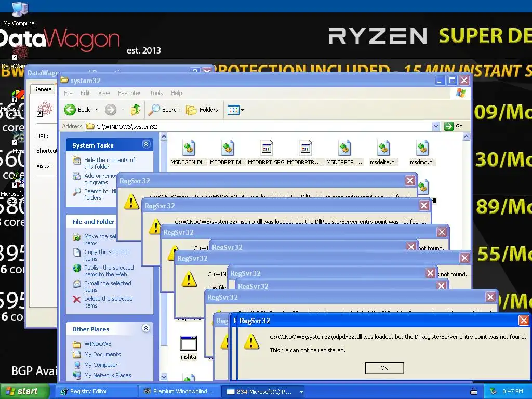The height and width of the screenshot is (399, 532).
Task: Collapse the Other Places panel
Action: point(145,328)
